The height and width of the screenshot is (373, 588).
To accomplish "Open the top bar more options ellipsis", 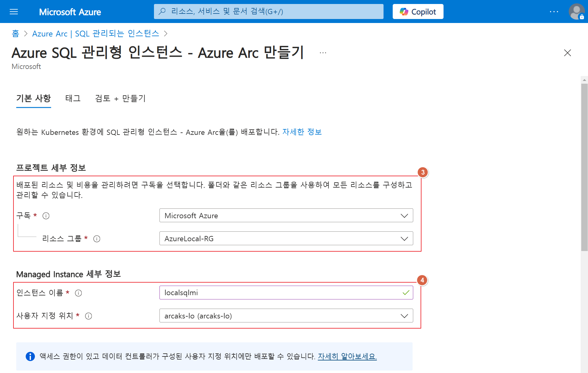I will click(554, 12).
